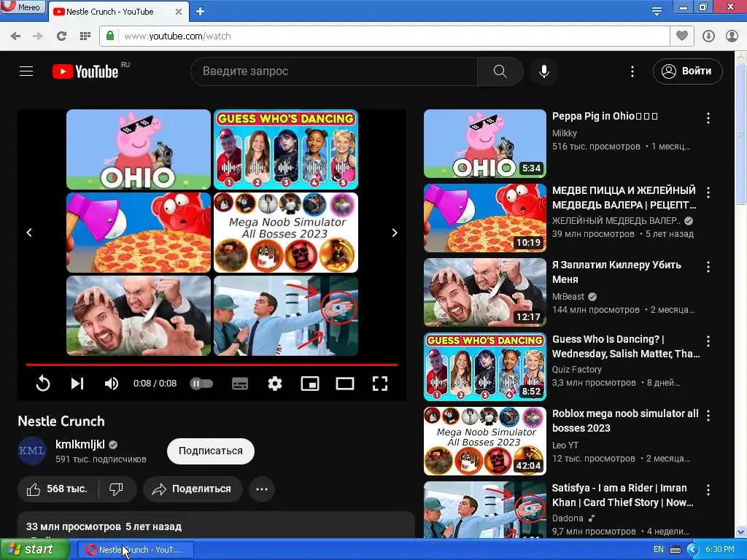Click the EN language indicator

point(659,550)
